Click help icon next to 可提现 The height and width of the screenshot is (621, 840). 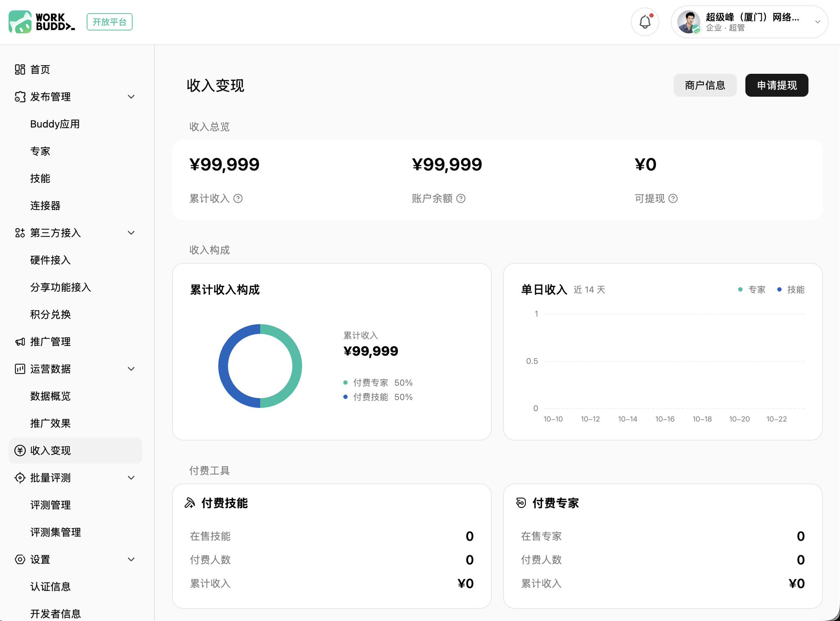click(673, 198)
